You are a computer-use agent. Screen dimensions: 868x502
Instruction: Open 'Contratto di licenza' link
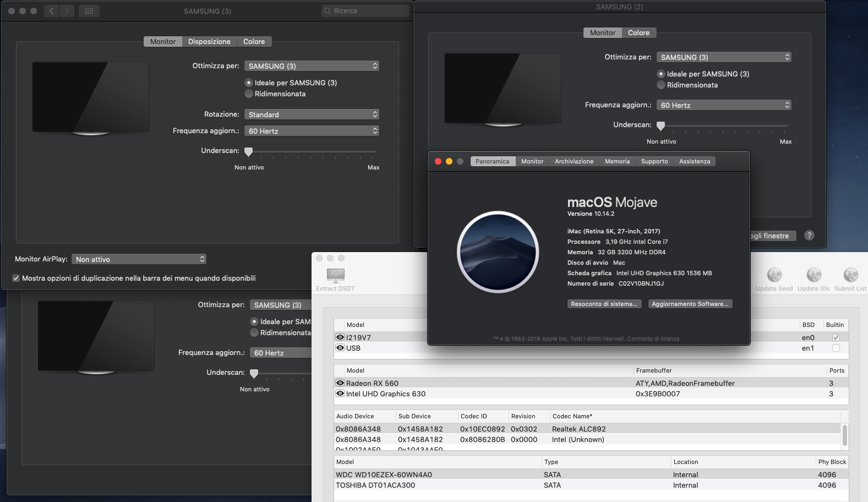pyautogui.click(x=653, y=339)
